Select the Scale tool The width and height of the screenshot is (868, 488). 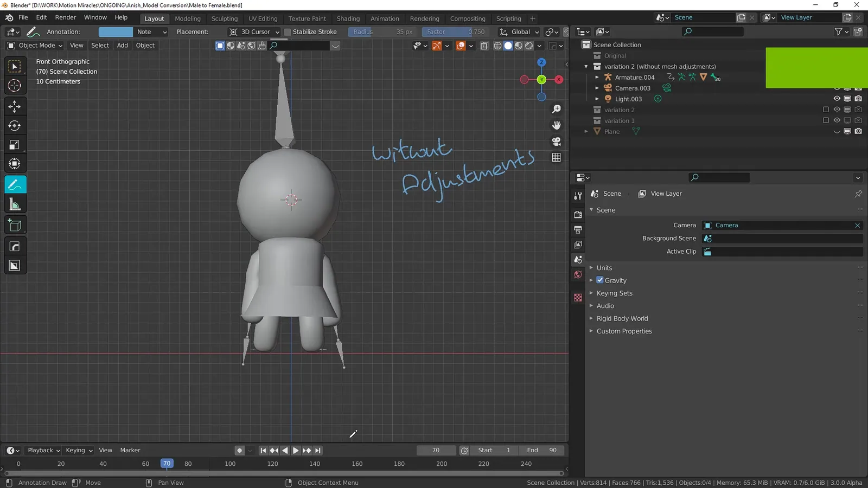click(x=15, y=145)
